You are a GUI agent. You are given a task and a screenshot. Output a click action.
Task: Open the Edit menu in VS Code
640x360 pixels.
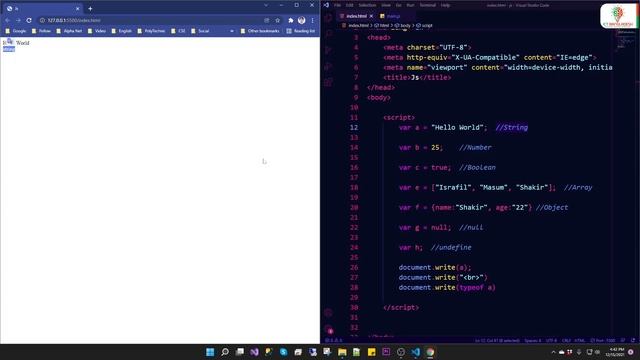(349, 5)
